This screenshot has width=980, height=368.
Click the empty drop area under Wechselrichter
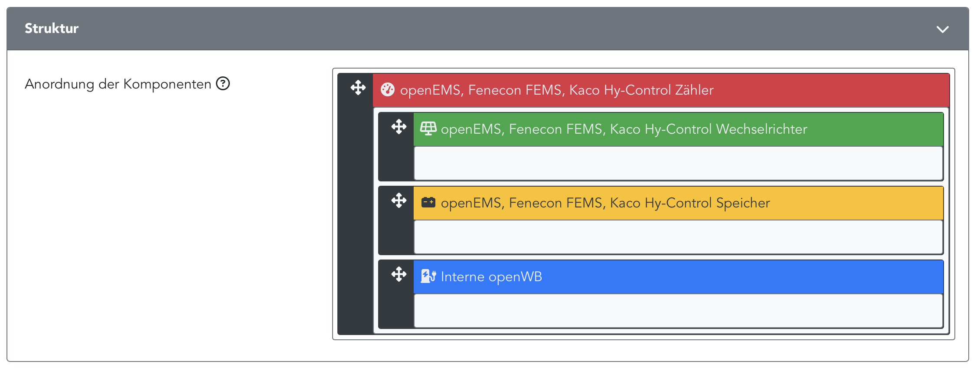point(678,163)
